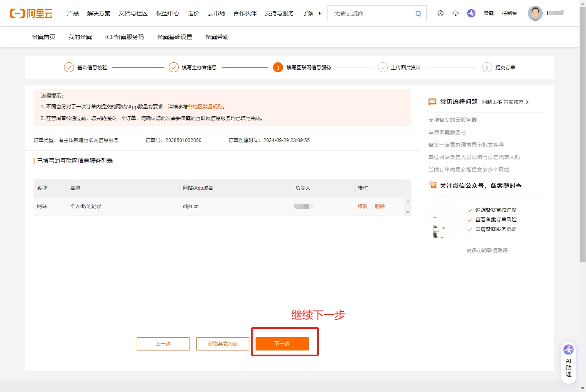Viewport: 586px width, 392px height.
Task: Select the Alibaba Cloud logo
Action: [x=31, y=13]
